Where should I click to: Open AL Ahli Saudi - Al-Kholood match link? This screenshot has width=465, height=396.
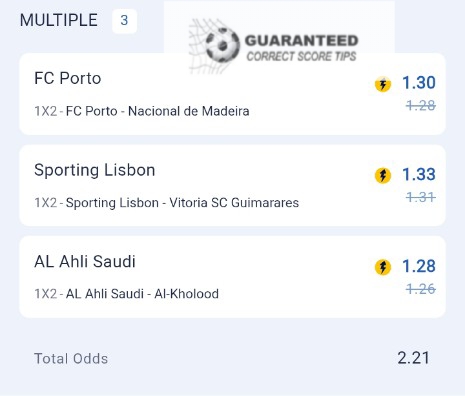click(142, 294)
